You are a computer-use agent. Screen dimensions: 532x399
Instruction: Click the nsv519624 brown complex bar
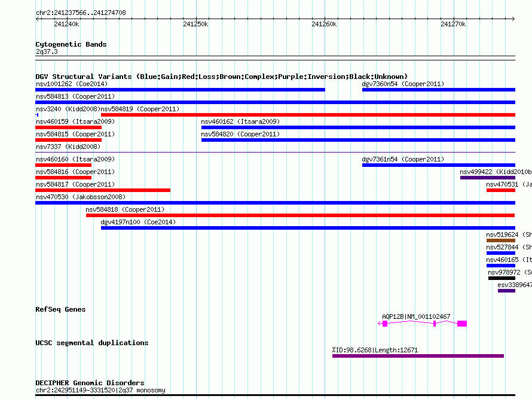(x=501, y=240)
